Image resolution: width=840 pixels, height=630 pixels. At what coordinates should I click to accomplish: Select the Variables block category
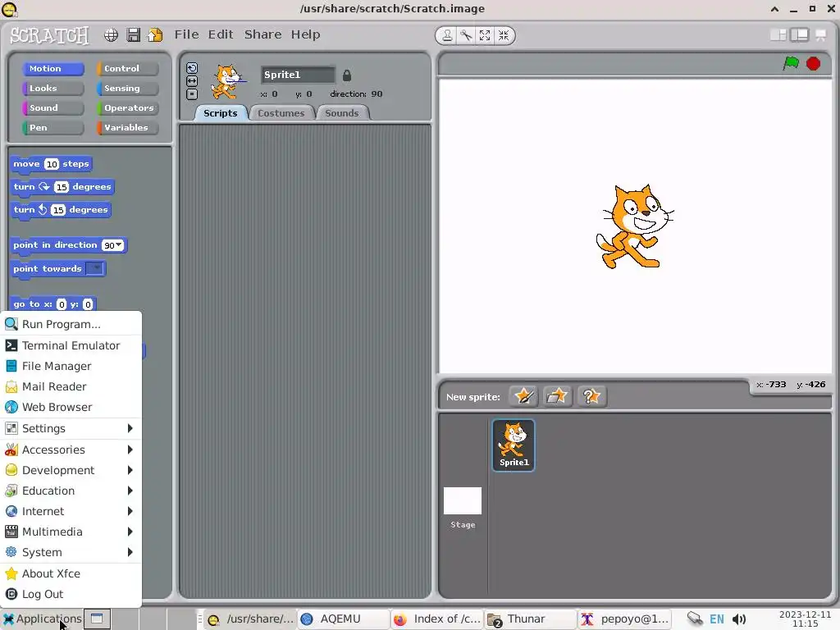click(127, 127)
